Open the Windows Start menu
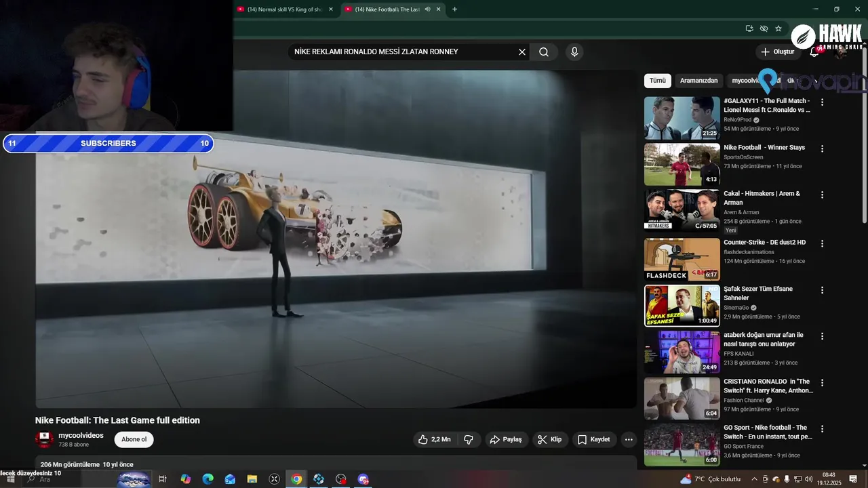 (x=10, y=479)
